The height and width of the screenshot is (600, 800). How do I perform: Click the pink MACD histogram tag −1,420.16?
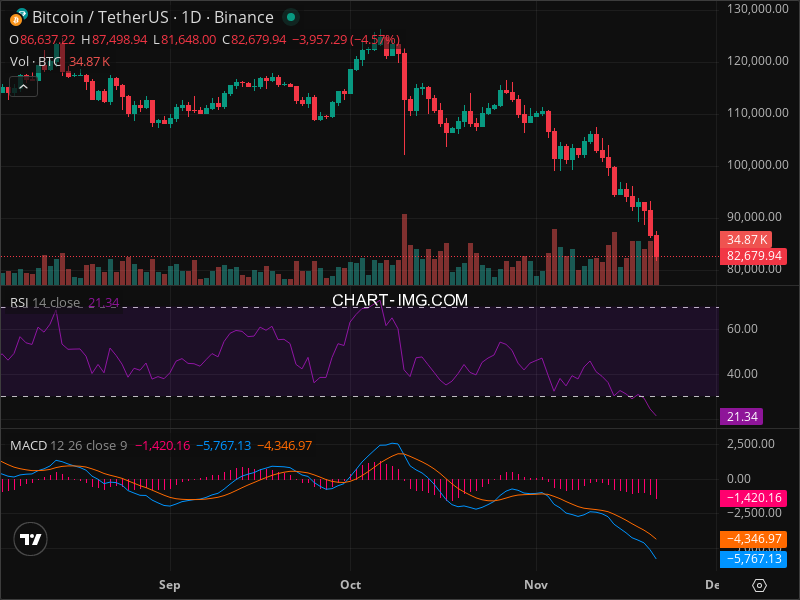click(752, 497)
